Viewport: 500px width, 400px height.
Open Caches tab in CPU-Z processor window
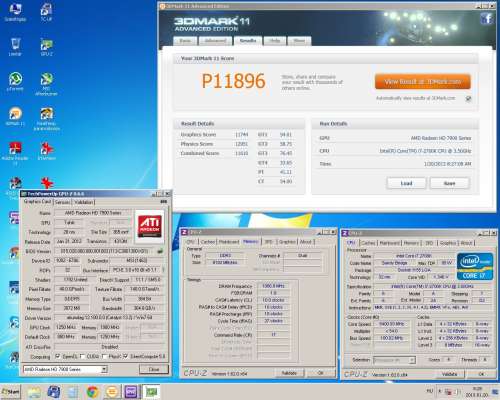coord(368,243)
